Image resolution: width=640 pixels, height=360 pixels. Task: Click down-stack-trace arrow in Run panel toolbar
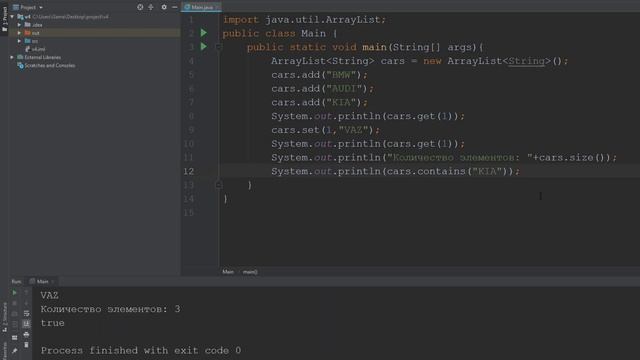click(26, 303)
